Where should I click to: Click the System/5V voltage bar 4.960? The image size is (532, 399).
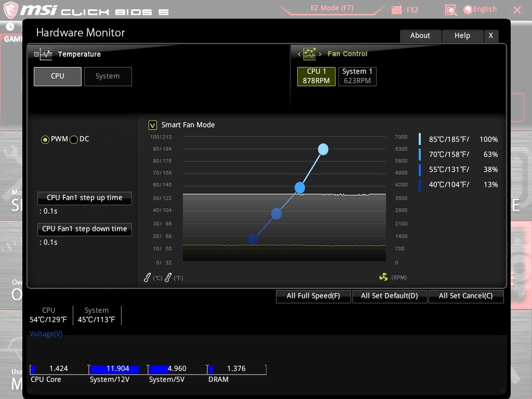pyautogui.click(x=177, y=369)
